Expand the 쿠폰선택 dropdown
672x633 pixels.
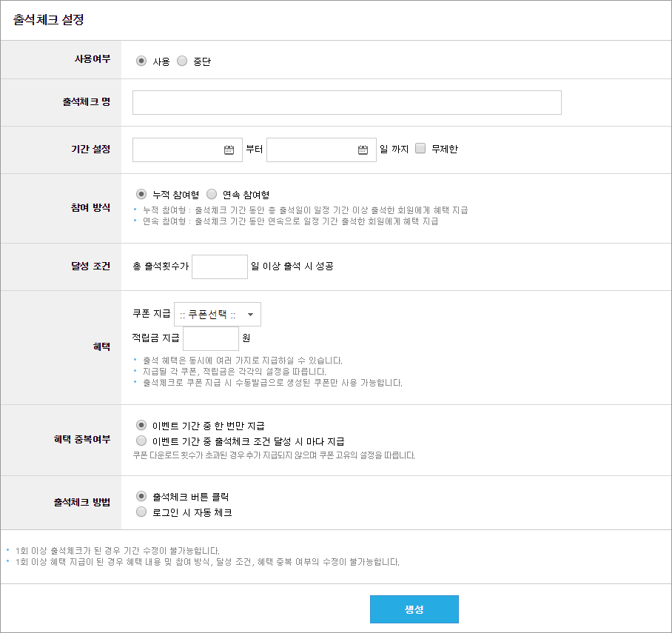point(218,315)
